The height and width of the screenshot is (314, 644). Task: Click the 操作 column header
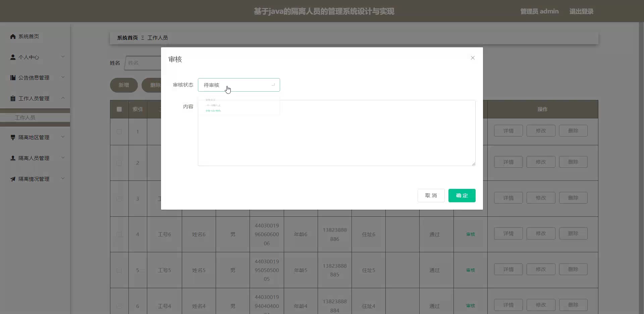pos(542,109)
